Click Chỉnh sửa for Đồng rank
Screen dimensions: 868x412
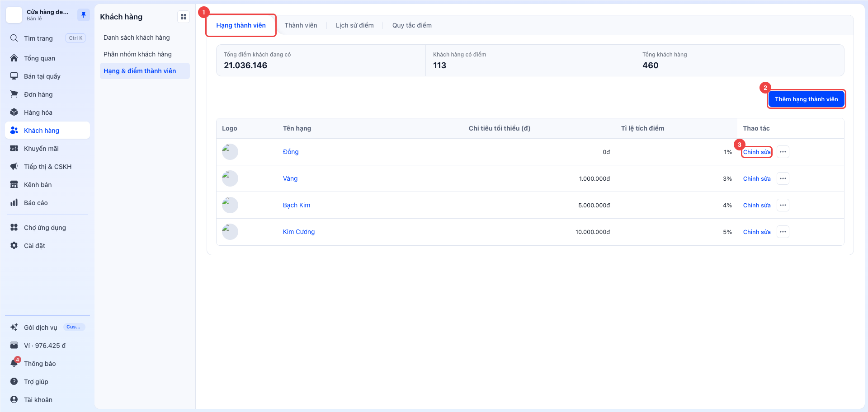757,152
